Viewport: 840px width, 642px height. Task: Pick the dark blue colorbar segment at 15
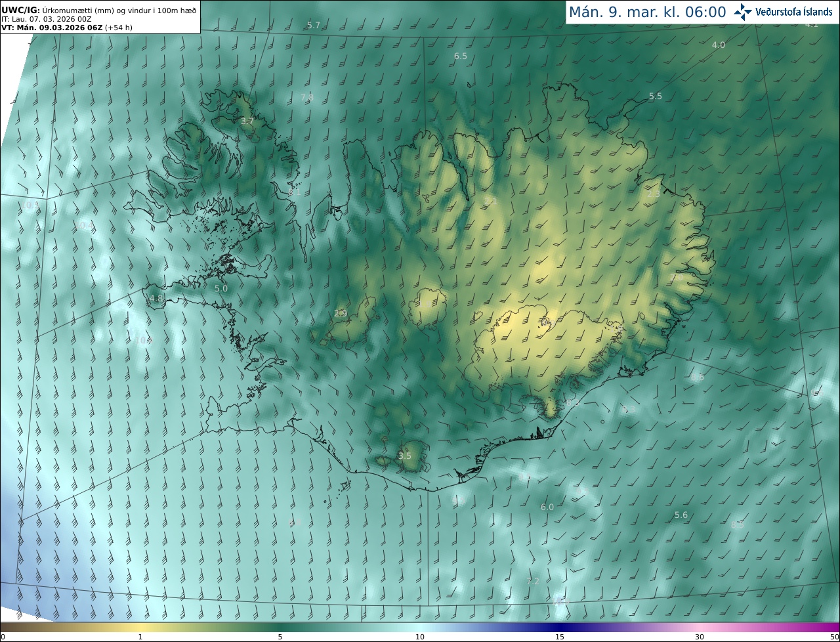(560, 626)
